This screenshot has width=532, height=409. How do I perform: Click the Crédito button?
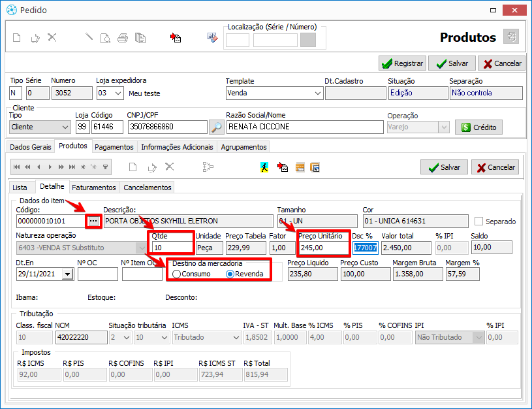point(478,127)
